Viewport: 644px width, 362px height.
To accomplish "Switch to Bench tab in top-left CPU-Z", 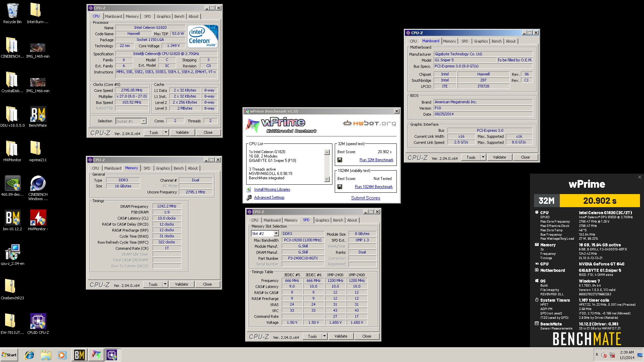I will point(179,16).
